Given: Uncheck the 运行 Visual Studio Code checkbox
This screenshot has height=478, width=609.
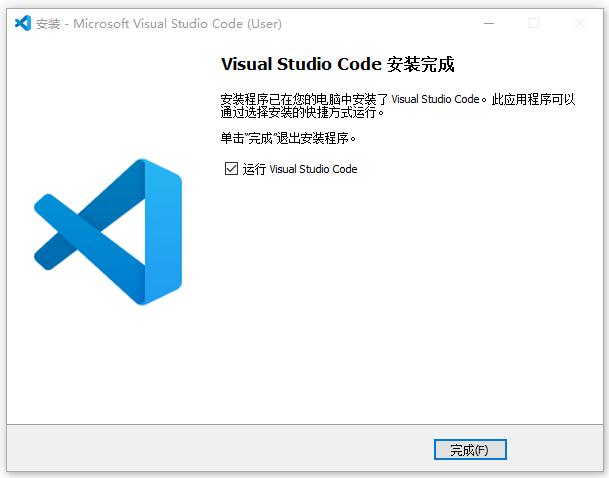Looking at the screenshot, I should click(x=231, y=169).
